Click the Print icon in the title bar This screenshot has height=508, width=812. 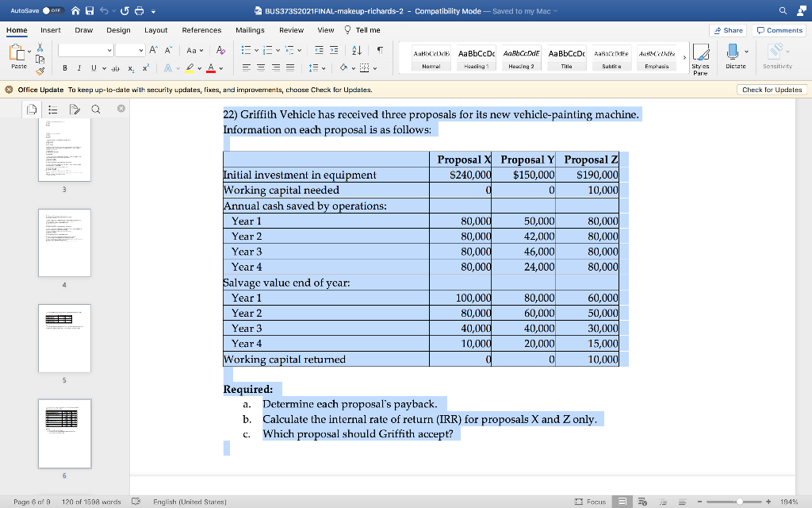click(x=139, y=10)
